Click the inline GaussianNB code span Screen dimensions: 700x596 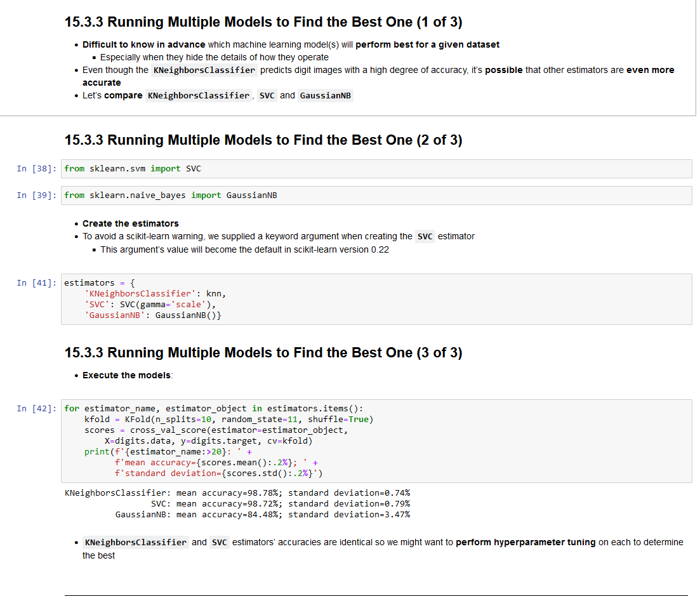click(x=325, y=95)
